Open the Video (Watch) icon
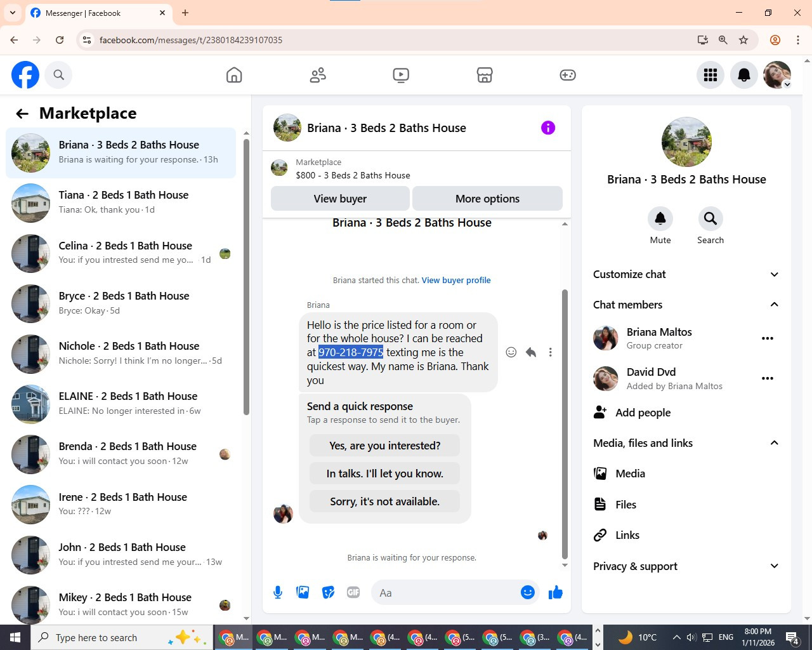Viewport: 812px width, 650px height. 401,75
